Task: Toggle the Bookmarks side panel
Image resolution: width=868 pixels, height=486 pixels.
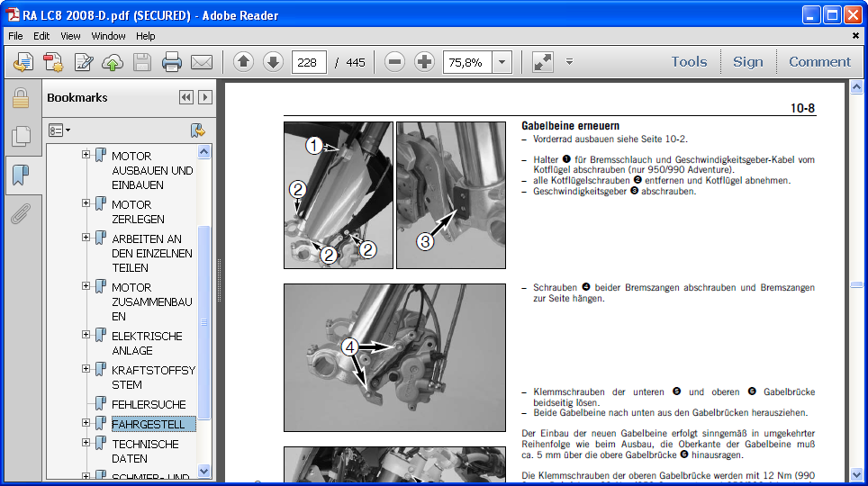Action: (x=20, y=175)
